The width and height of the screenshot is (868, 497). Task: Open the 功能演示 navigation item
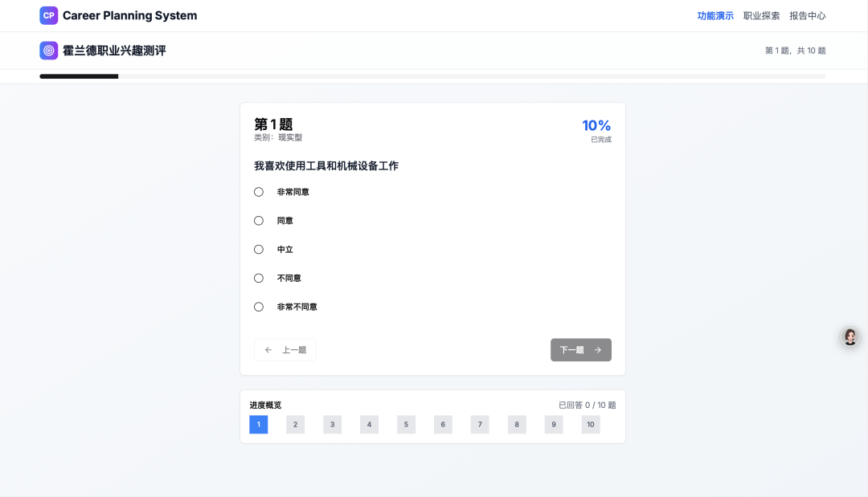pyautogui.click(x=715, y=15)
